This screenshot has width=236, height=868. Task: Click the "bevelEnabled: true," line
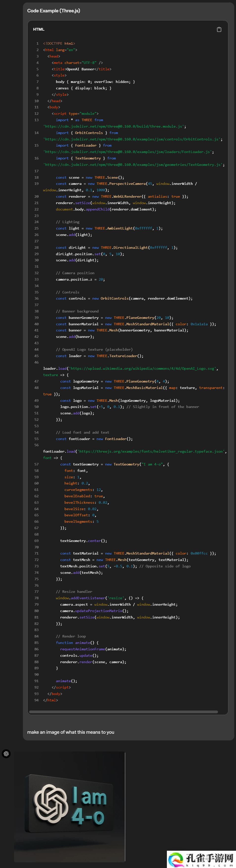pyautogui.click(x=85, y=496)
